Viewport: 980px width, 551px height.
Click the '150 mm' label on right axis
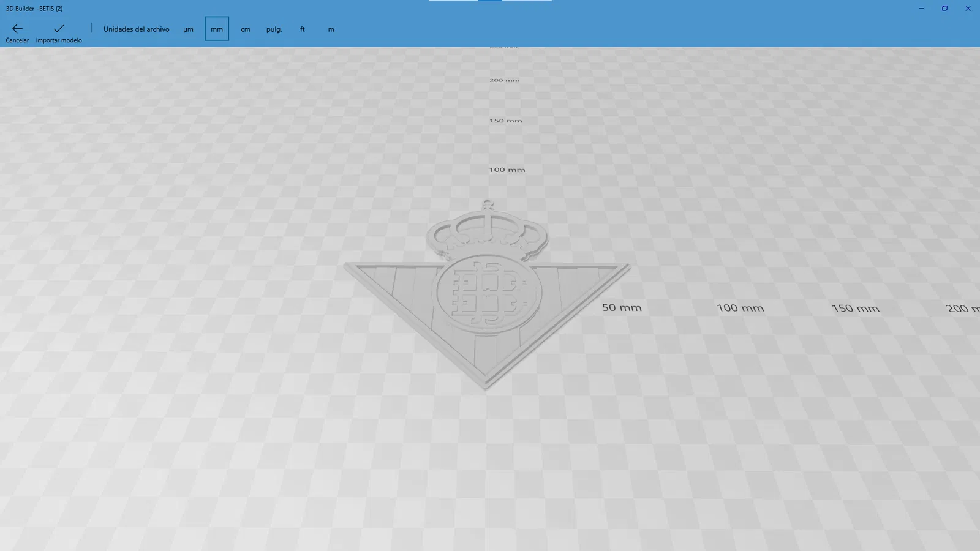[x=855, y=308]
